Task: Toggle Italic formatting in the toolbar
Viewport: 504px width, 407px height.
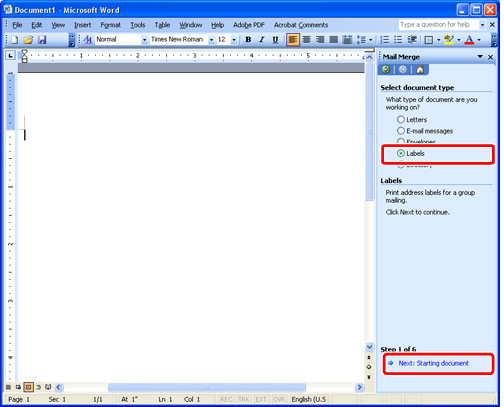Action: [x=262, y=40]
